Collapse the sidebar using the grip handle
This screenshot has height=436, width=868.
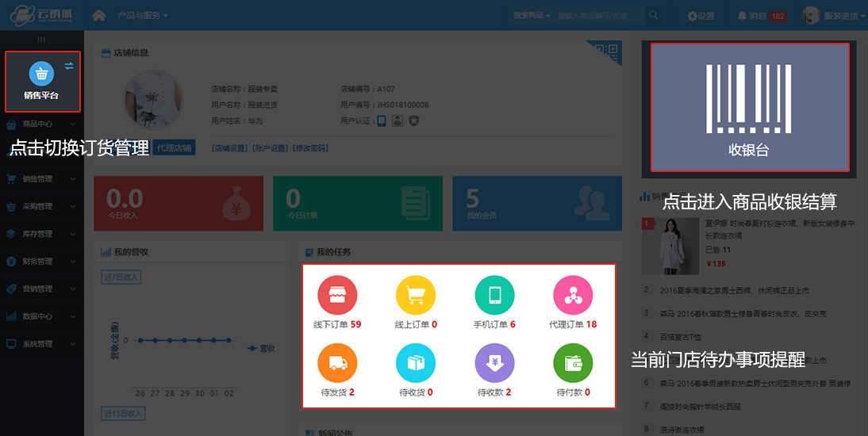point(41,40)
